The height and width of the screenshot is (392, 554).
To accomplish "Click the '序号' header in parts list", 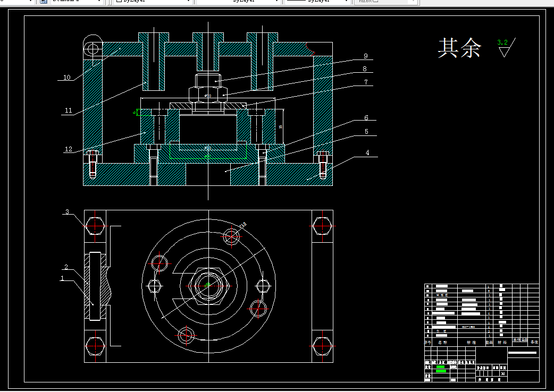I will (428, 342).
